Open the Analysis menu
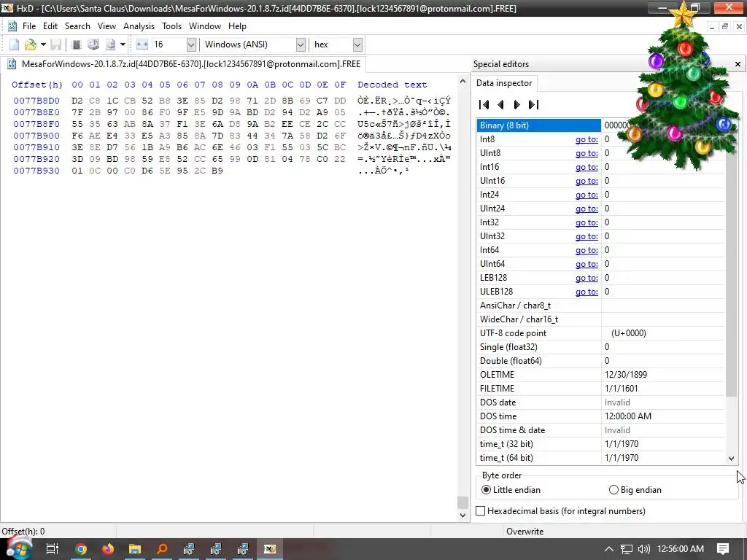The image size is (747, 560). pos(139,26)
